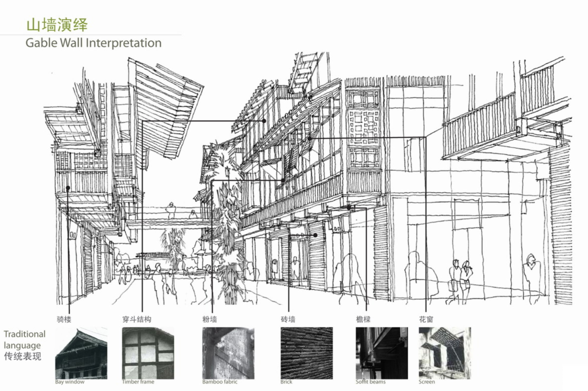This screenshot has height=391, width=588.
Task: Click the Soffit beams thumbnail photo
Action: pyautogui.click(x=382, y=353)
